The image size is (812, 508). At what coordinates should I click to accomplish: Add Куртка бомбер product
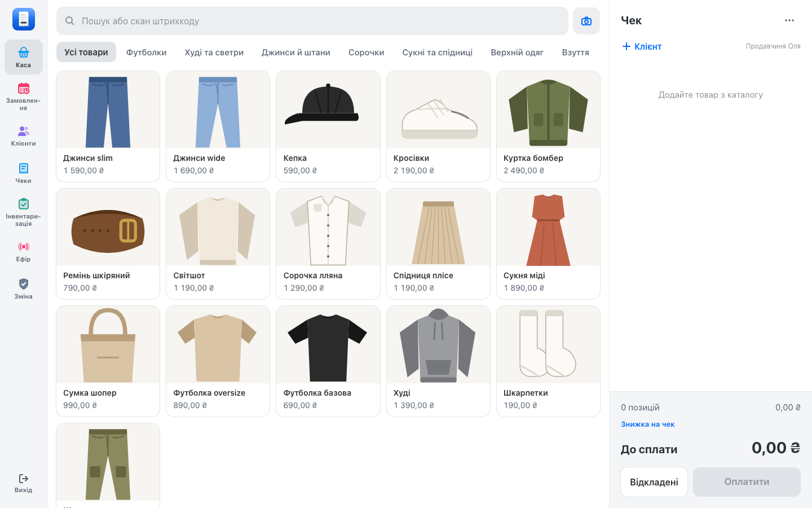pos(549,126)
